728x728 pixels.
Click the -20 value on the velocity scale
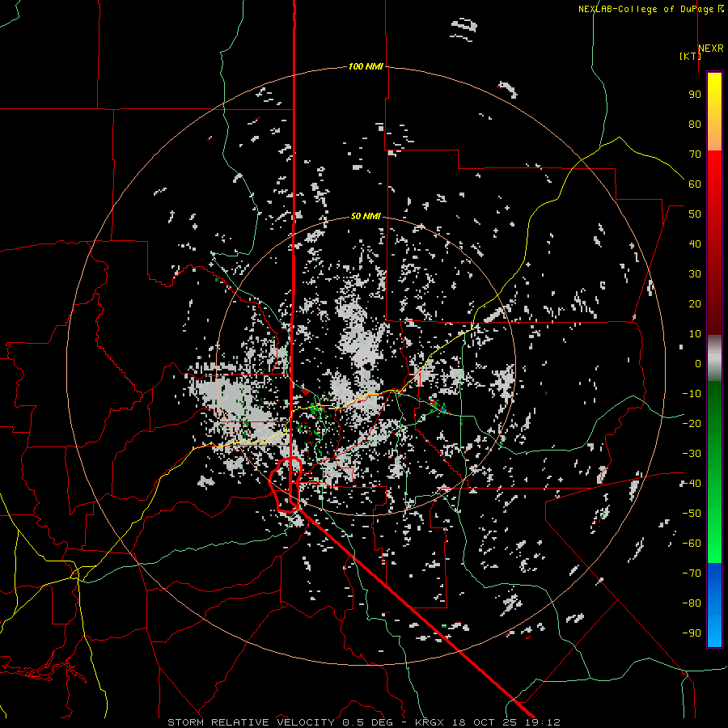click(x=692, y=424)
